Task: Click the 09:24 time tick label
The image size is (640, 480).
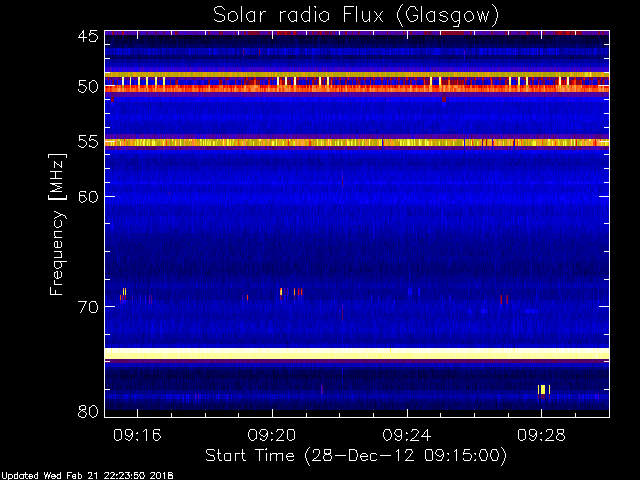Action: [407, 435]
